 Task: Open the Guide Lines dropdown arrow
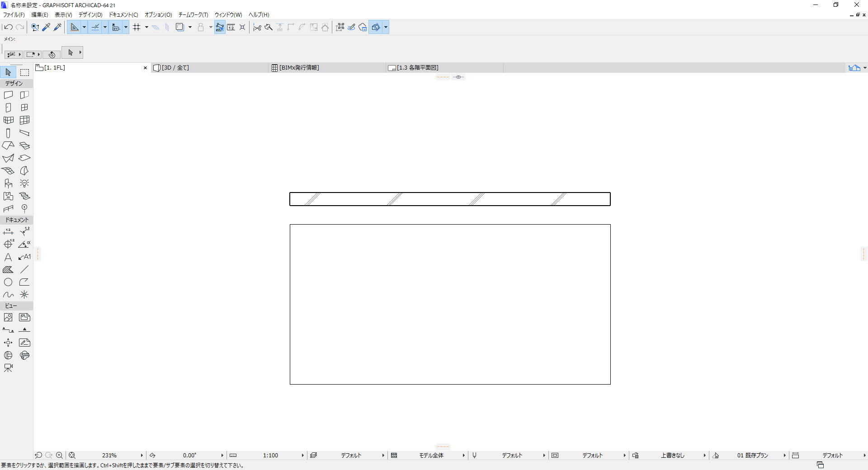pyautogui.click(x=84, y=27)
